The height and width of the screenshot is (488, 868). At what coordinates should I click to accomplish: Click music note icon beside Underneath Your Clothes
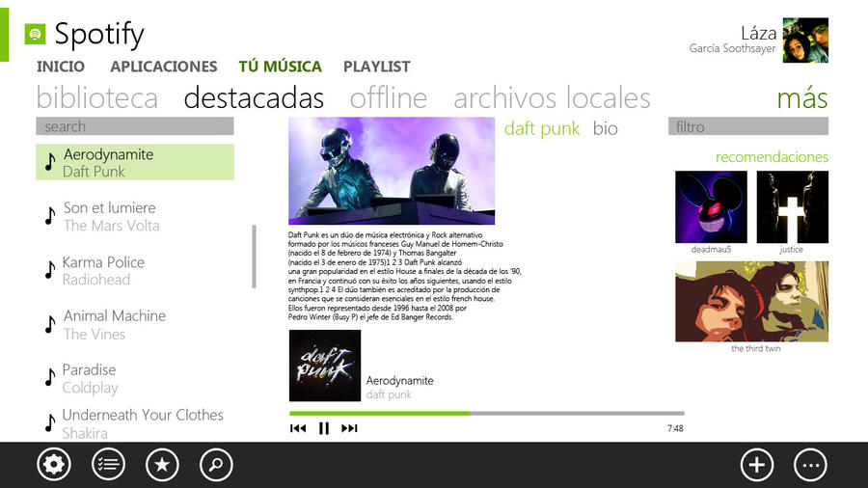[50, 422]
